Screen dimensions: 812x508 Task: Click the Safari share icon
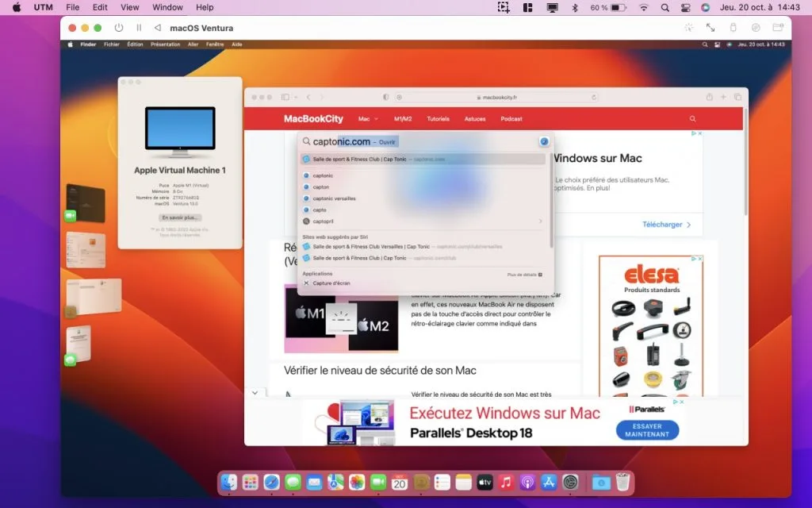click(710, 97)
